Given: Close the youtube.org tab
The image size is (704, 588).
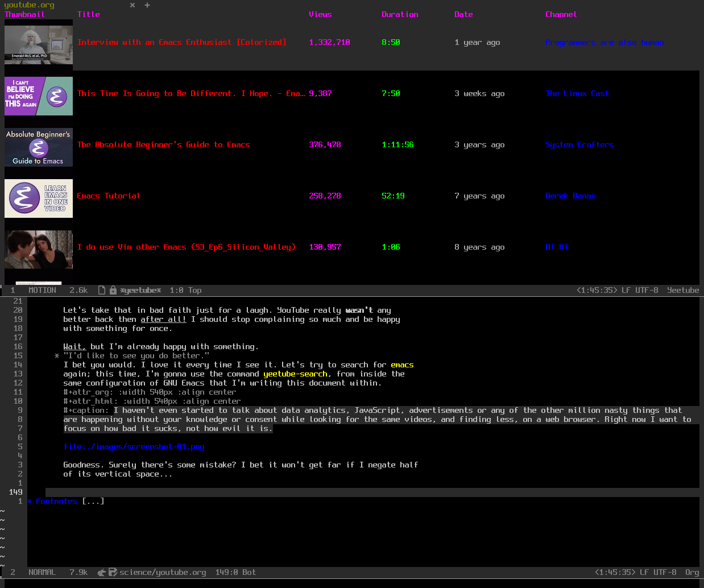Looking at the screenshot, I should click(x=132, y=5).
